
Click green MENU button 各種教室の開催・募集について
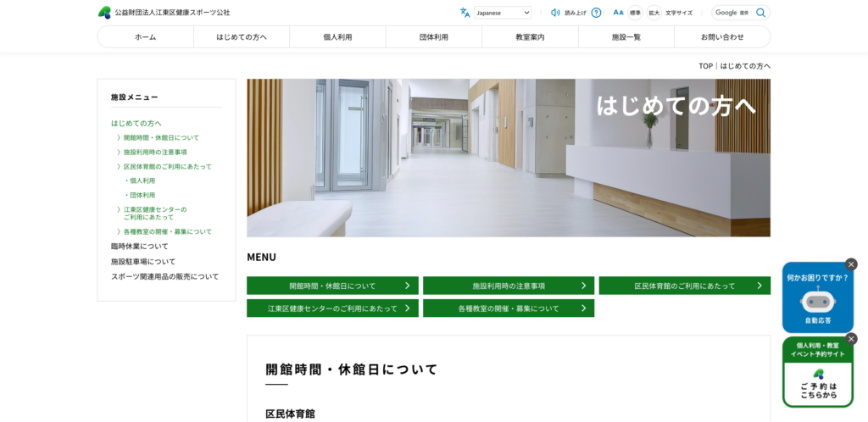pos(509,308)
